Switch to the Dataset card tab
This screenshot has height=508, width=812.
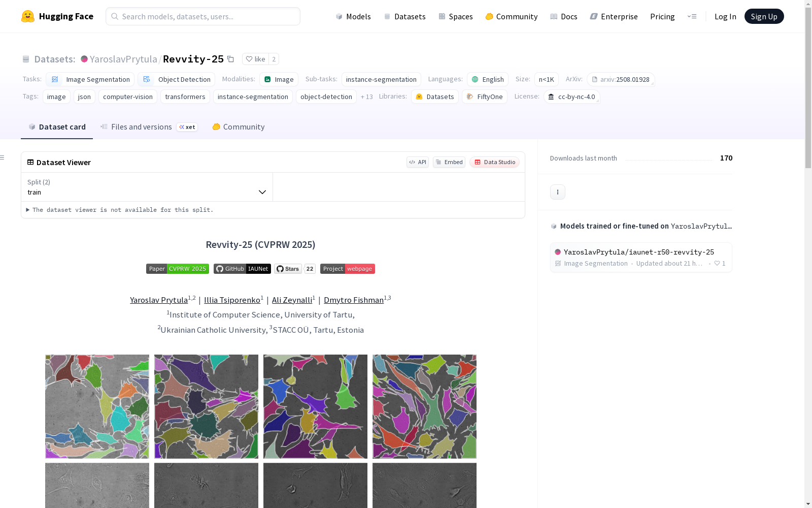coord(57,127)
